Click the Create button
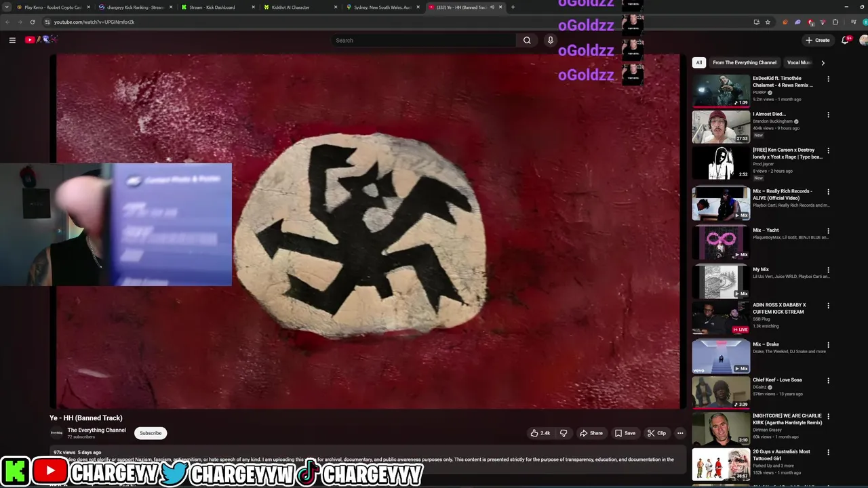Image resolution: width=868 pixels, height=488 pixels. click(817, 40)
